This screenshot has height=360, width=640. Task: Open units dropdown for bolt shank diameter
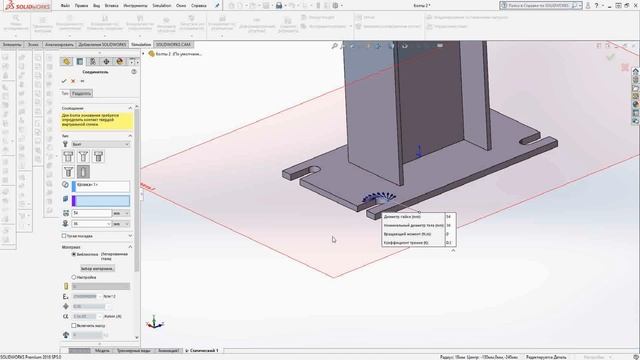click(x=121, y=224)
